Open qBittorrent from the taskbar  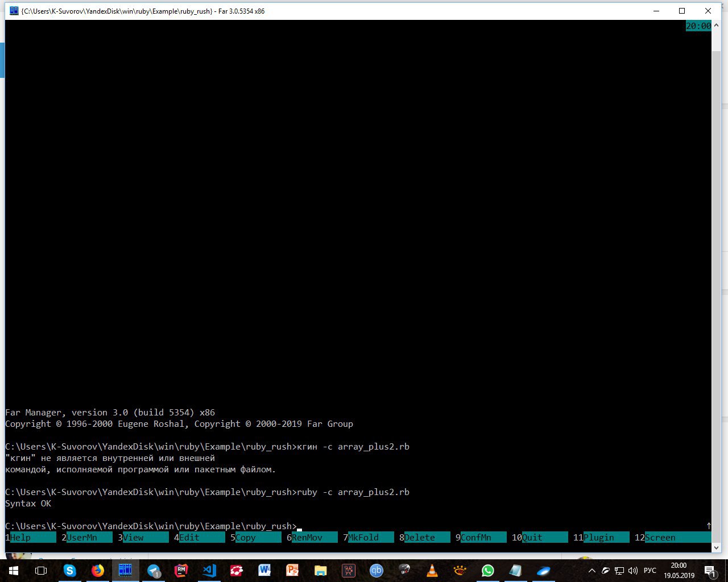(377, 570)
